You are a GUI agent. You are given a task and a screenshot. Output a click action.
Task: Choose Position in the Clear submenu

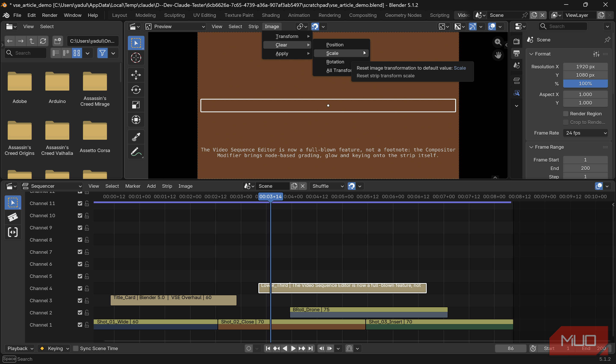click(x=341, y=45)
